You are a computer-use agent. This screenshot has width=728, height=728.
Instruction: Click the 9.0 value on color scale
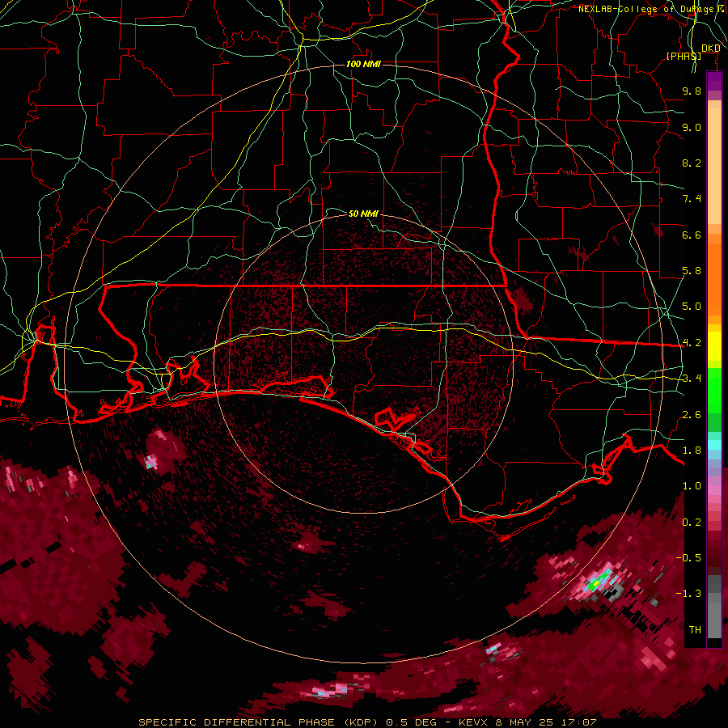pos(692,127)
